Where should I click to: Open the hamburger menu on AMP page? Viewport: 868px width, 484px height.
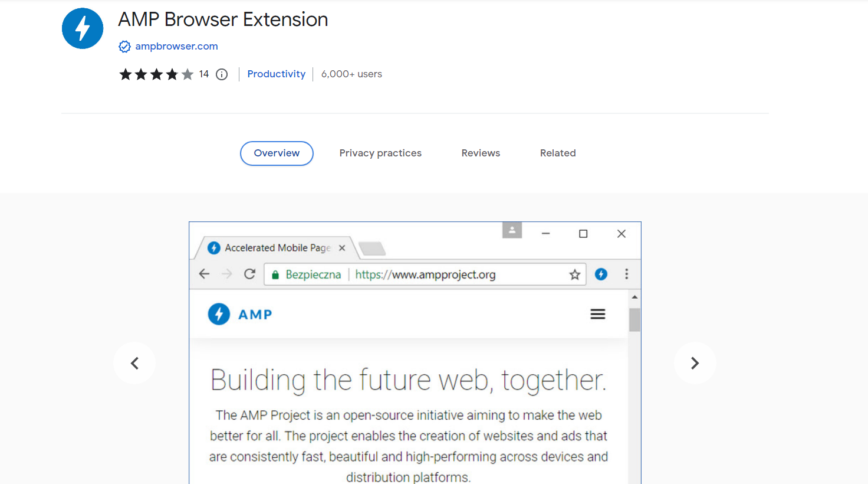[598, 314]
